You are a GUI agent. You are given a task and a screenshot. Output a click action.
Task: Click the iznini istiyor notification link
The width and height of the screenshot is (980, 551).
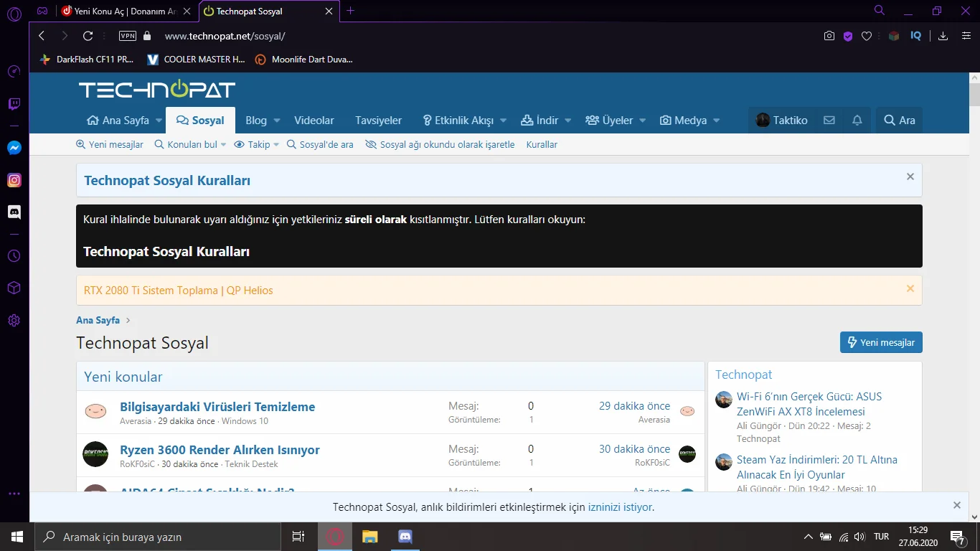point(620,507)
